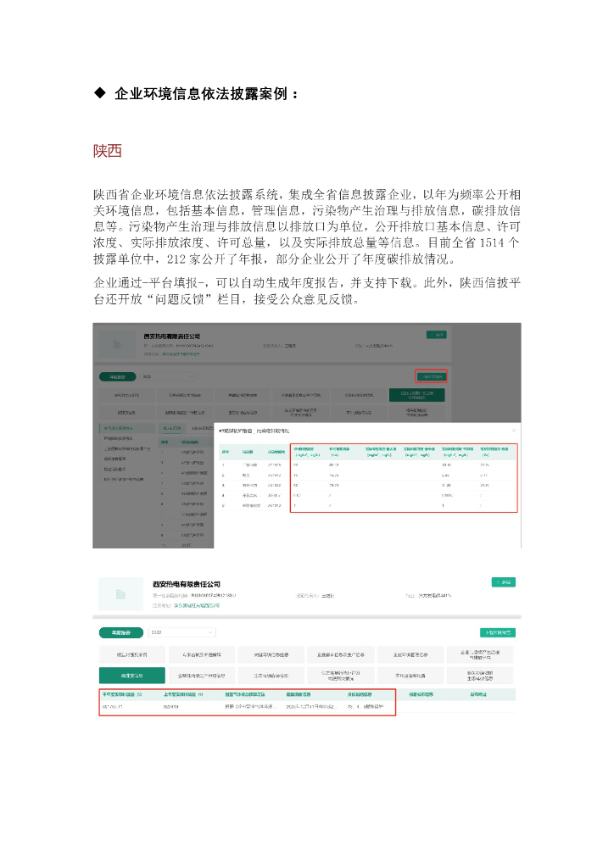Open the year dropdown in upper screenshot
This screenshot has width=614, height=868.
point(168,376)
